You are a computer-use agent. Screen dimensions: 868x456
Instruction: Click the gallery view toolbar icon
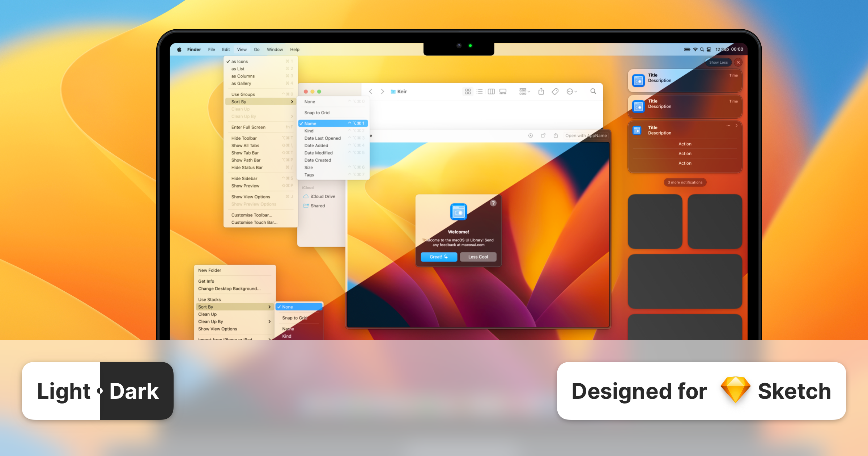click(x=503, y=92)
